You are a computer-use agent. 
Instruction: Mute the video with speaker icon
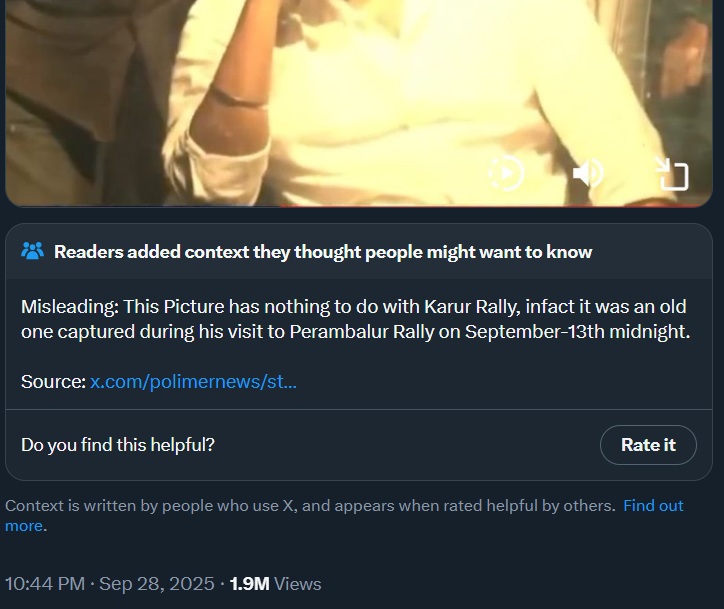click(588, 174)
